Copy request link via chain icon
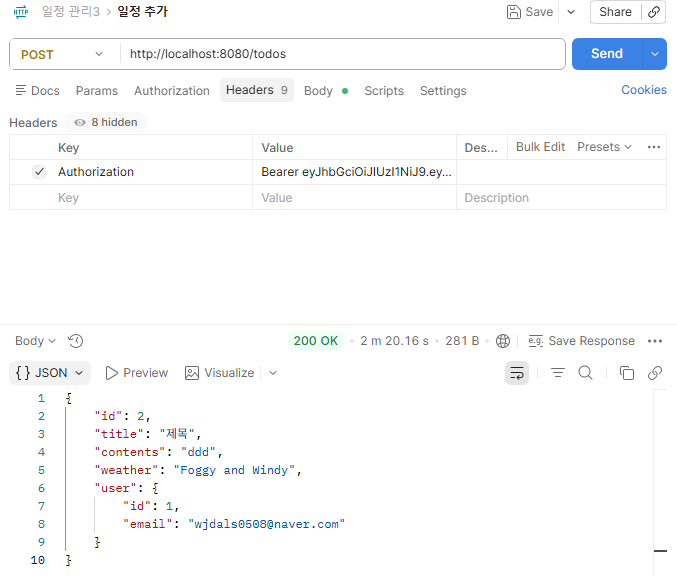The image size is (677, 576). [x=654, y=12]
